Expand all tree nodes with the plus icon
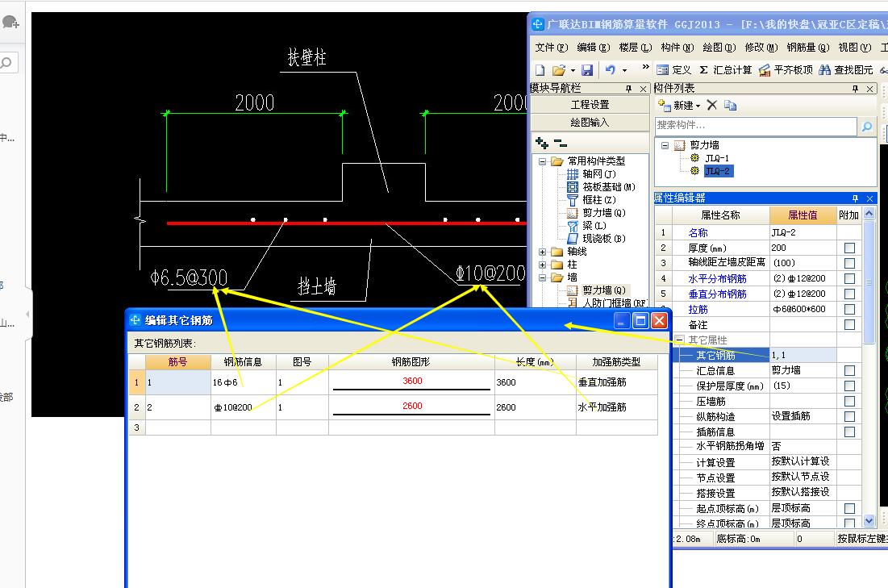The image size is (888, 588). (542, 143)
